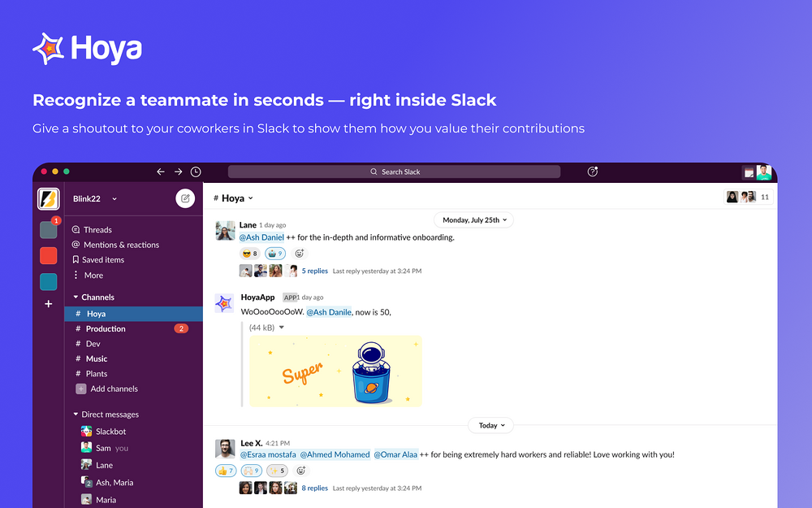
Task: Collapse the 44 kB image attachment
Action: [x=282, y=328]
